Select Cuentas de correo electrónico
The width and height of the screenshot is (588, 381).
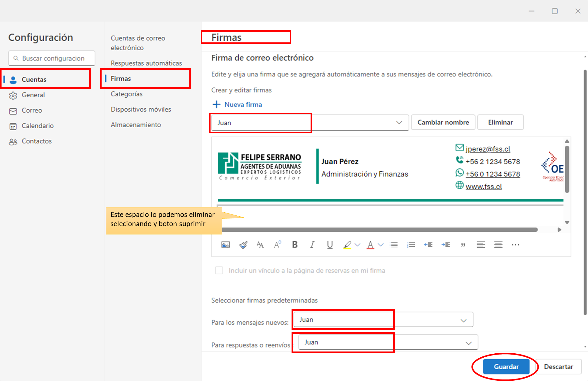pos(138,43)
